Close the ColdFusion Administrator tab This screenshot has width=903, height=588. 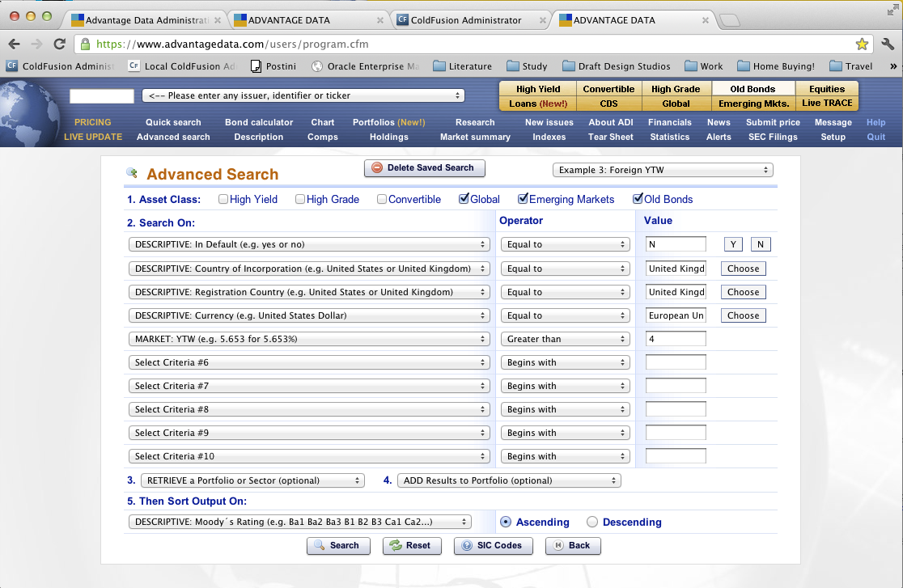coord(542,20)
